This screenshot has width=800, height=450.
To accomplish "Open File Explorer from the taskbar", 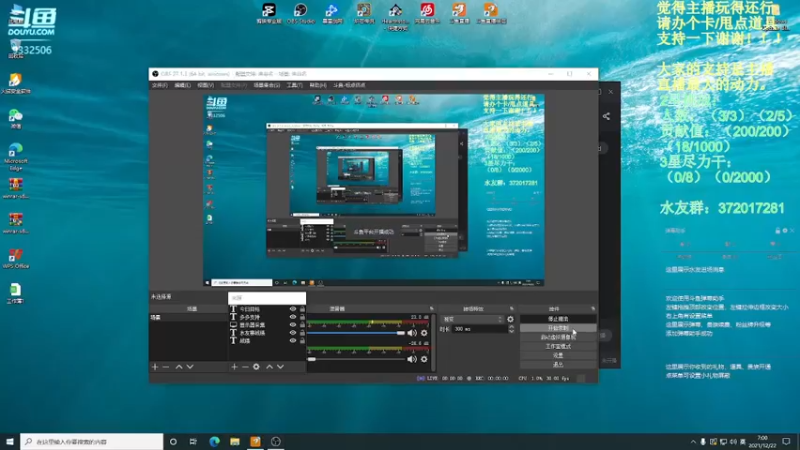I will coord(235,441).
